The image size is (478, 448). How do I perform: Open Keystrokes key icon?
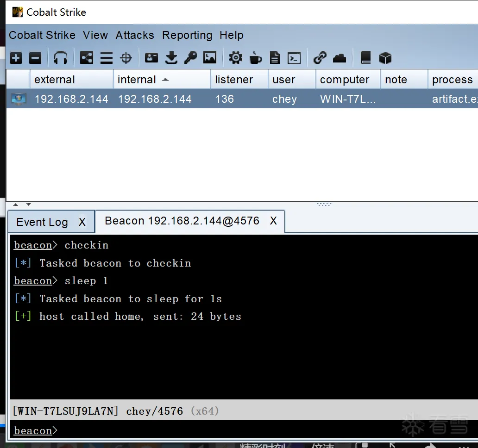[x=190, y=57]
